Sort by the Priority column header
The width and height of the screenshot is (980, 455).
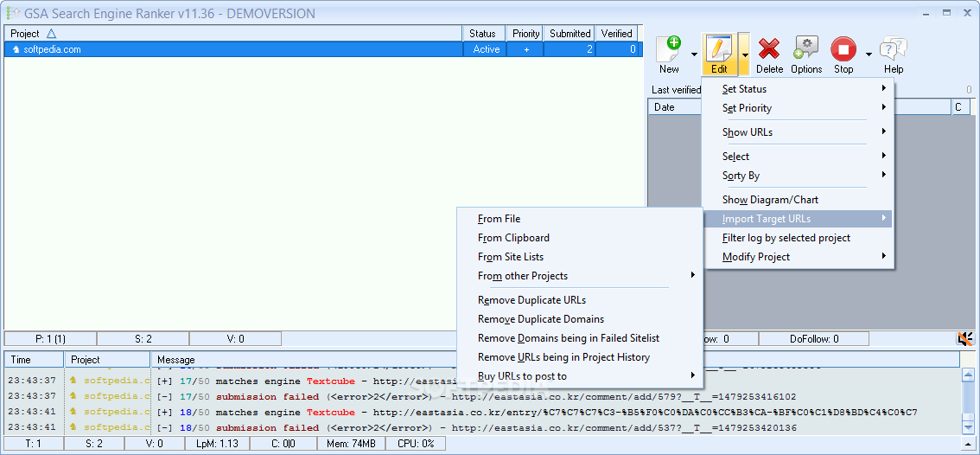point(525,34)
